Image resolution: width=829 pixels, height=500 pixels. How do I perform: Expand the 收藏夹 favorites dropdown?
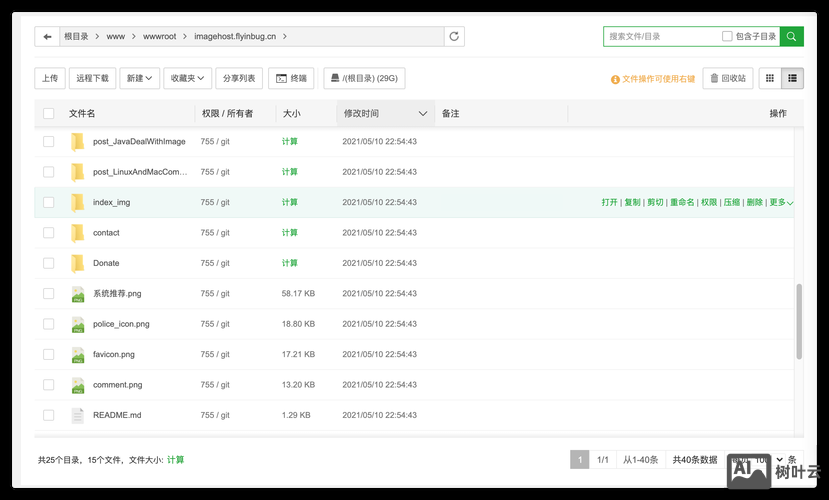[x=187, y=78]
